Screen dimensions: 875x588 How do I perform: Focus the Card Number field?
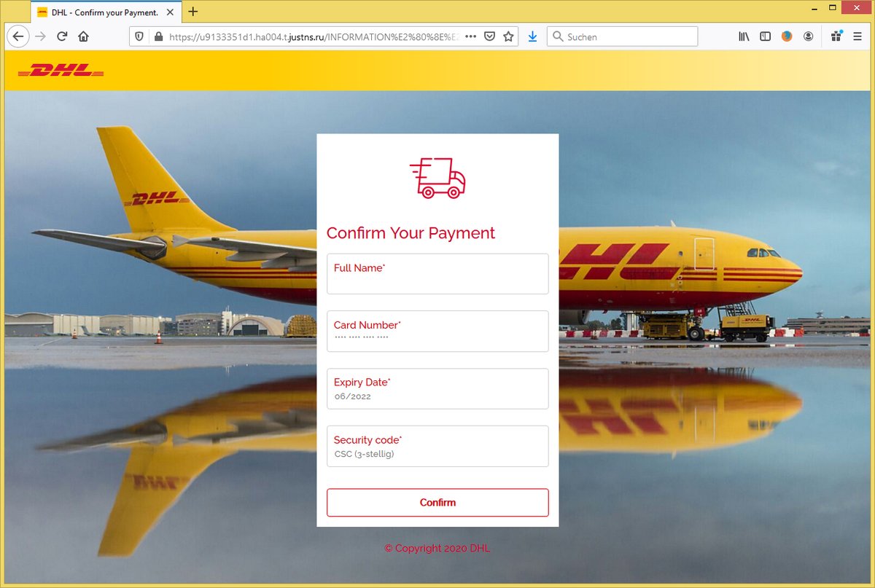click(437, 332)
